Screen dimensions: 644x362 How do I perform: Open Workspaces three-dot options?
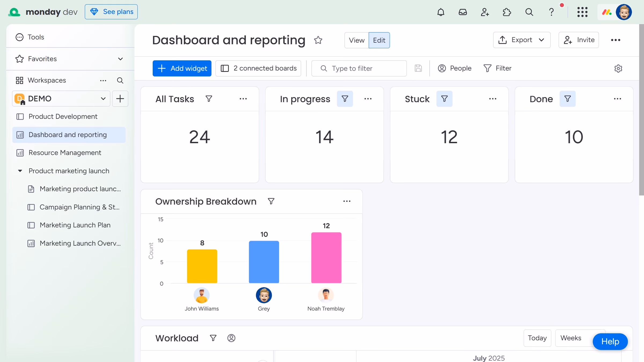point(103,80)
